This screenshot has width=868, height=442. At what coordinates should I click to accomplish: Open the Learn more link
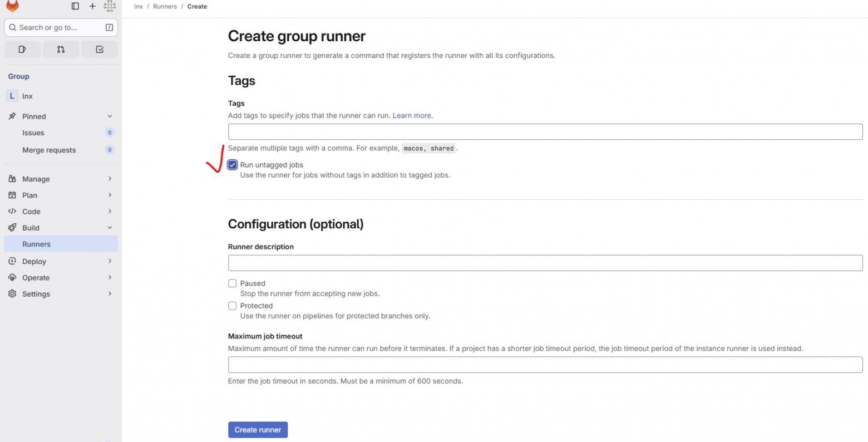pyautogui.click(x=412, y=116)
